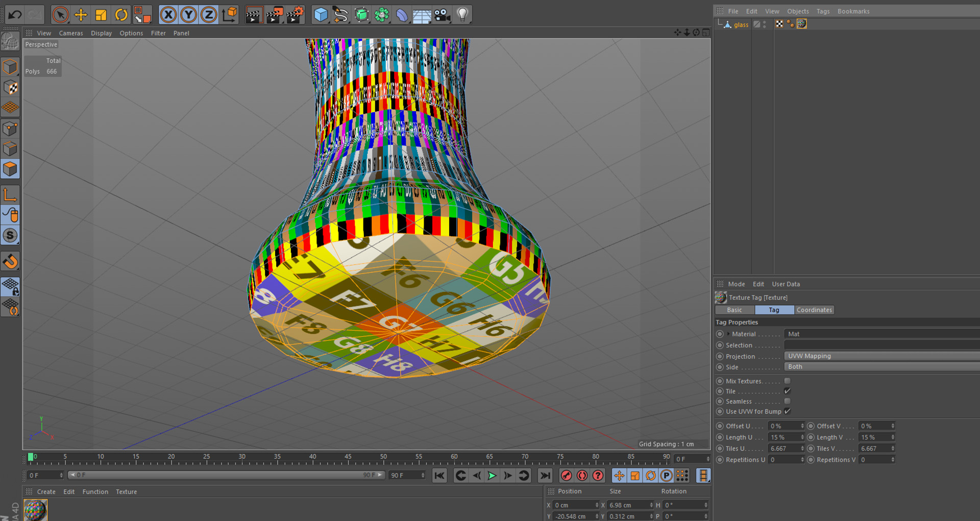Activate the Move tool
This screenshot has width=980, height=521.
point(81,15)
